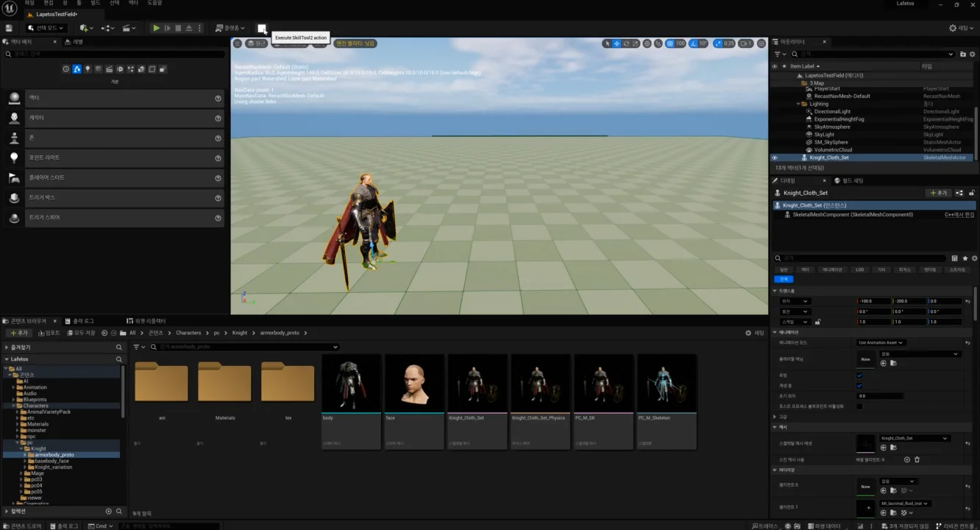
Task: Select the translate (move) gizmo tool in viewport
Action: tap(617, 43)
